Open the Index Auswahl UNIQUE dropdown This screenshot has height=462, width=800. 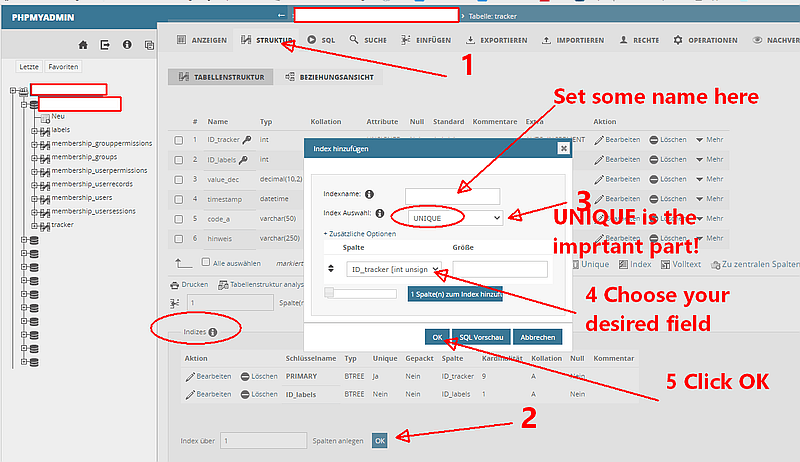point(455,218)
